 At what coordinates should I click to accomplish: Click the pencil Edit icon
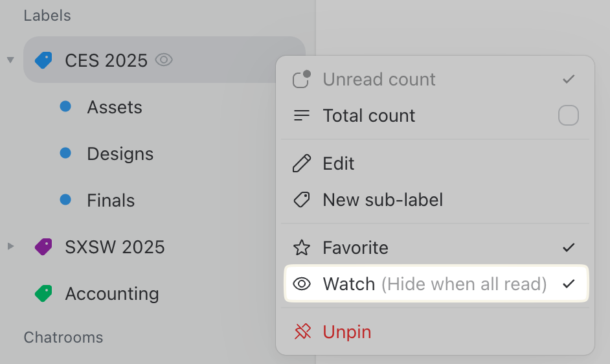(x=302, y=163)
